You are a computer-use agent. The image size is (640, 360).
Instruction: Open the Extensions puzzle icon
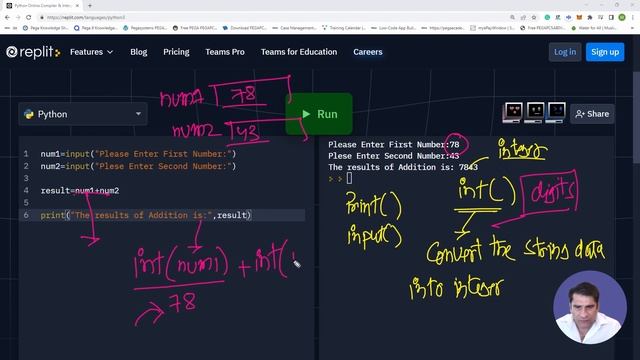[590, 18]
